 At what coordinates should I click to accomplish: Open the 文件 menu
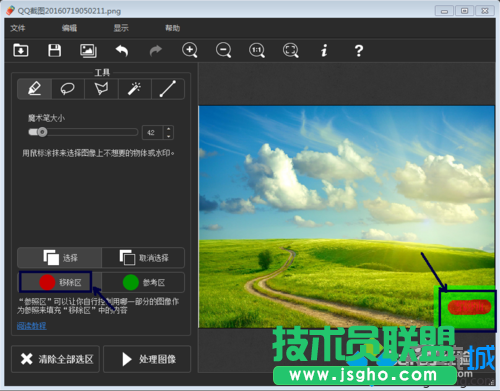(x=18, y=28)
